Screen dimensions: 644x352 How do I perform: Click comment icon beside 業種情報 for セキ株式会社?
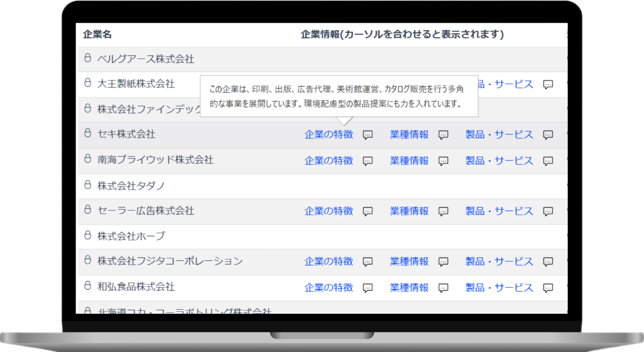coord(443,135)
